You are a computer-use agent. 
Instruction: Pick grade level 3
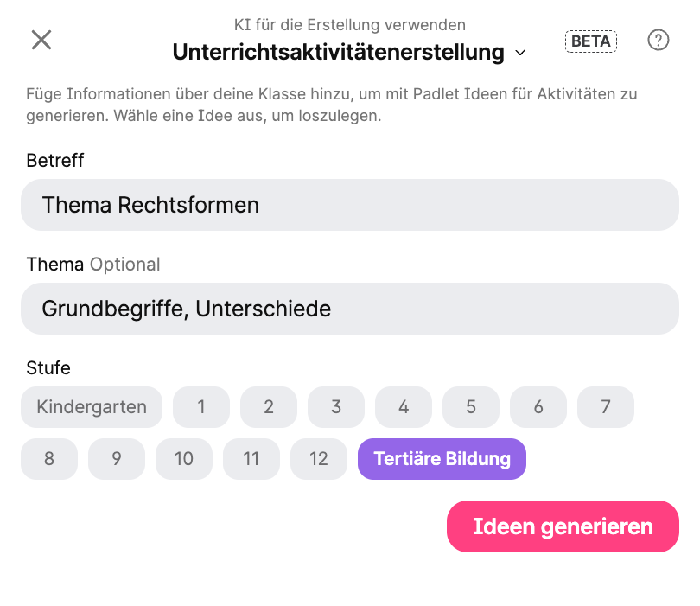[x=336, y=407]
